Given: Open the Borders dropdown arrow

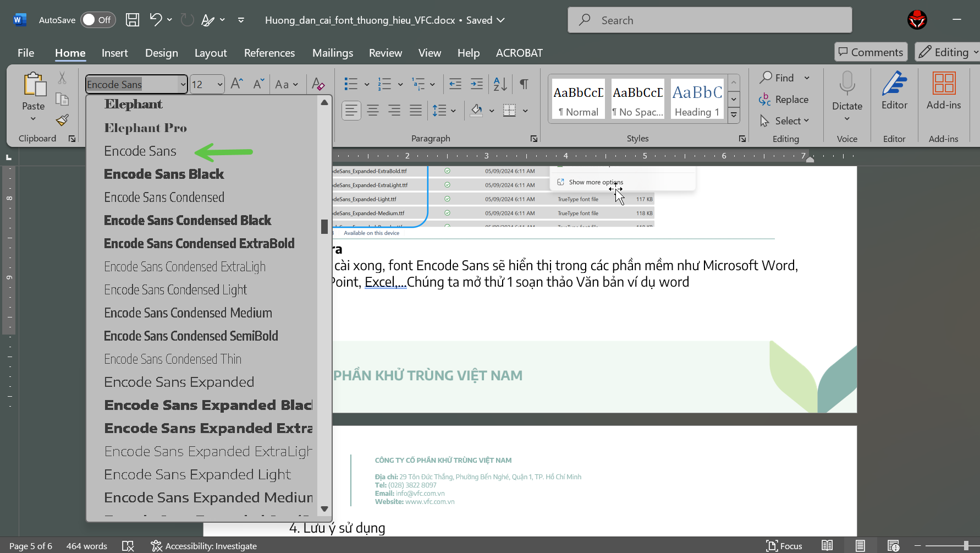Looking at the screenshot, I should pyautogui.click(x=525, y=111).
